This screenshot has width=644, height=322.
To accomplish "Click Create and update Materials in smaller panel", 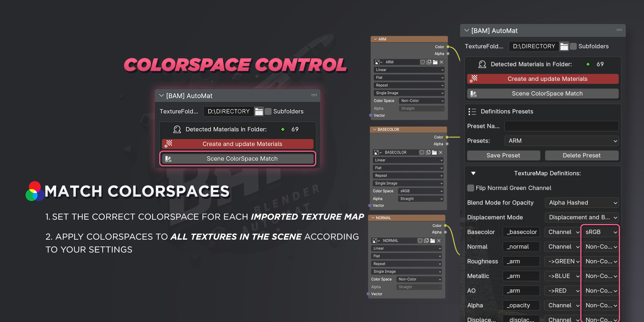I will tap(238, 144).
